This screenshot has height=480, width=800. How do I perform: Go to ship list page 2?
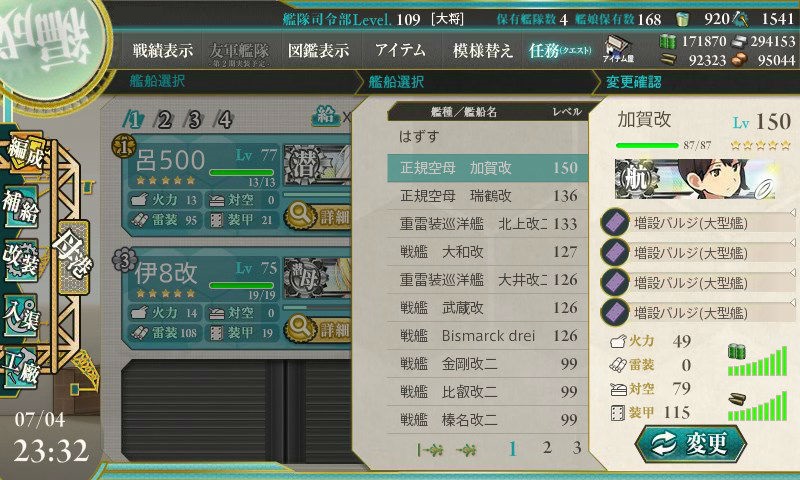coord(547,448)
